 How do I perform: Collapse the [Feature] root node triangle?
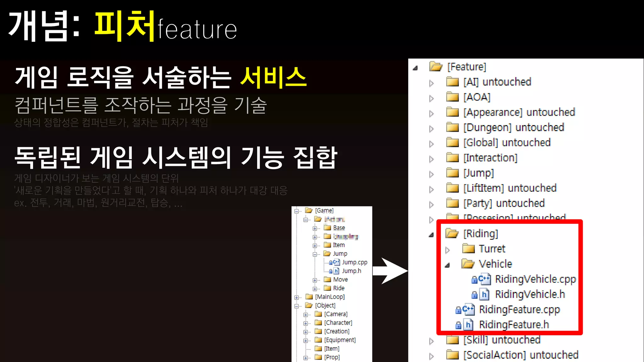coord(415,68)
